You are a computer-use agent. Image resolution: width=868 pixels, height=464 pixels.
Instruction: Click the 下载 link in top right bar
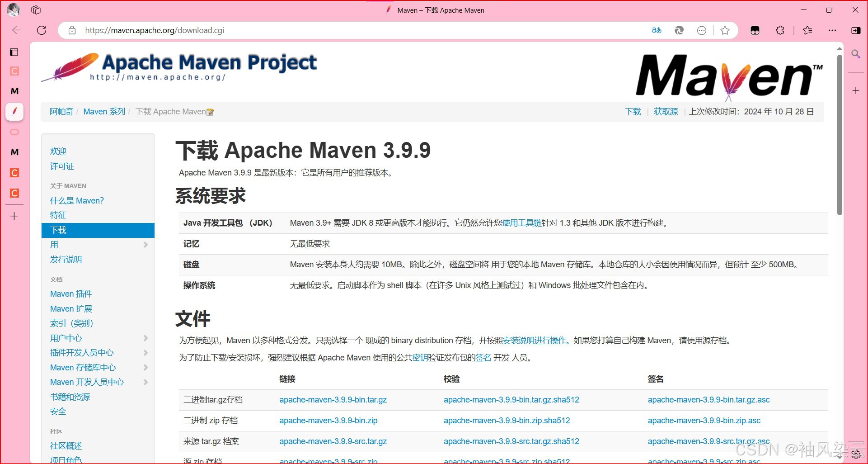coord(633,112)
